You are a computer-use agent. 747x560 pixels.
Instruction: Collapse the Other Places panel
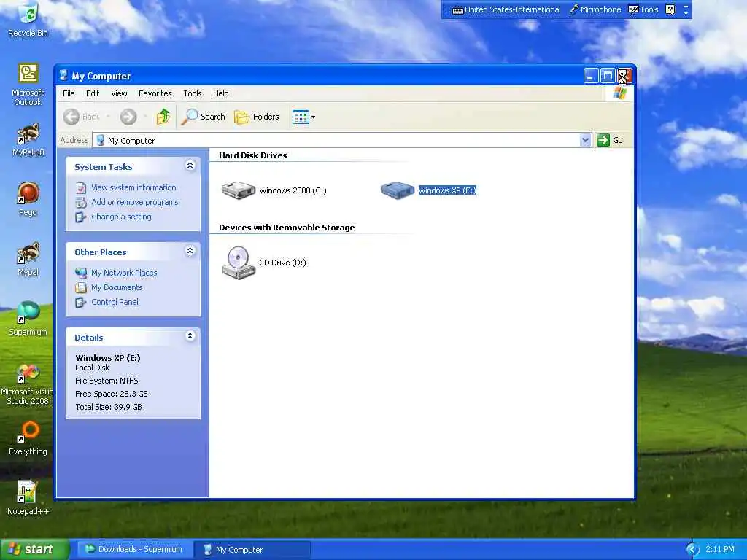(x=190, y=251)
